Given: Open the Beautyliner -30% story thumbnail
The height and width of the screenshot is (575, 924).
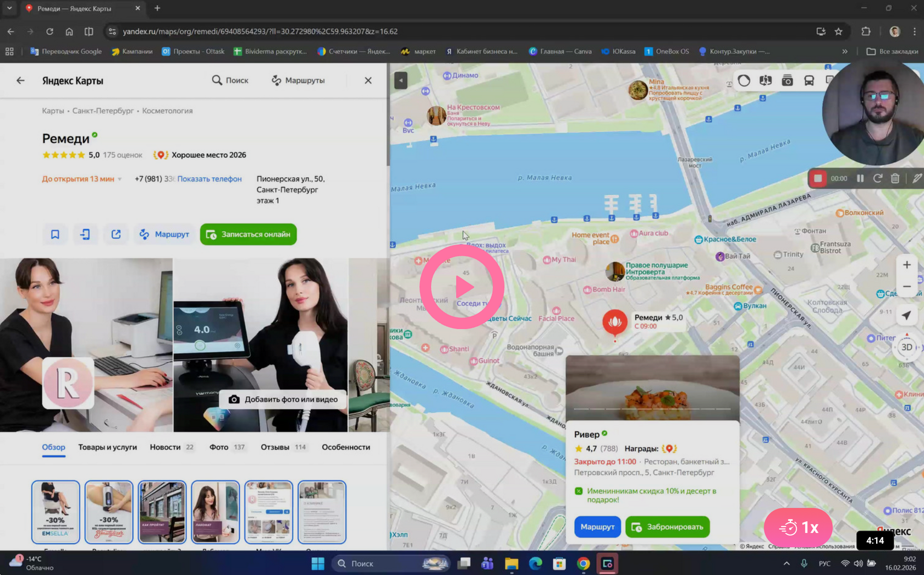Looking at the screenshot, I should pyautogui.click(x=109, y=512).
